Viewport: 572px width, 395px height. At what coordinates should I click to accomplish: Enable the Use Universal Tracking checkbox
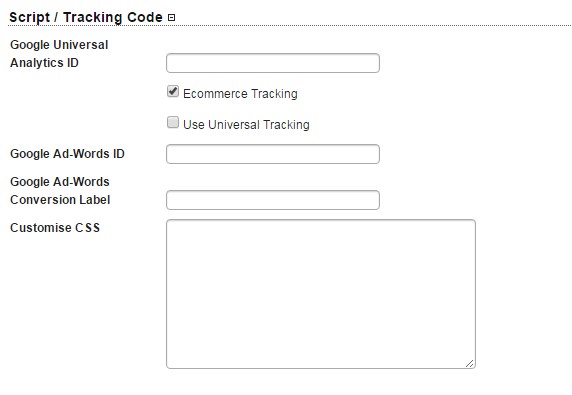click(173, 122)
